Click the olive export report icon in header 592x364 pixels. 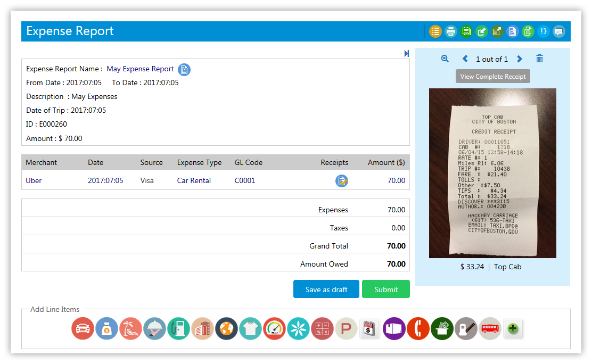click(497, 31)
